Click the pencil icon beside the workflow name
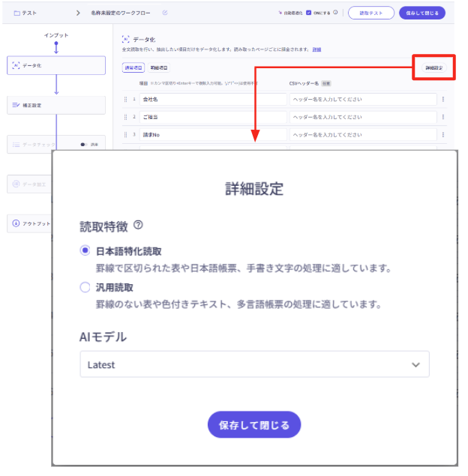Viewport: 468px width, 476px height. [165, 13]
